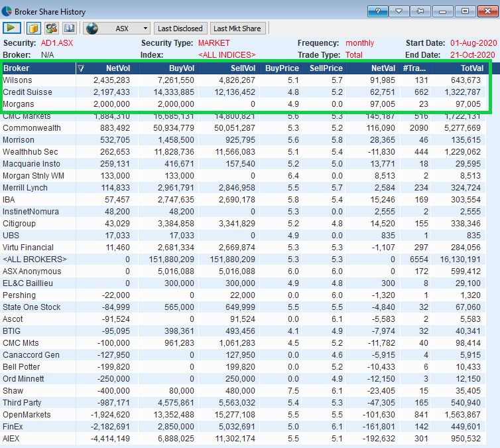Select the Credit Suisse broker row
This screenshot has width=500, height=448.
(x=244, y=92)
